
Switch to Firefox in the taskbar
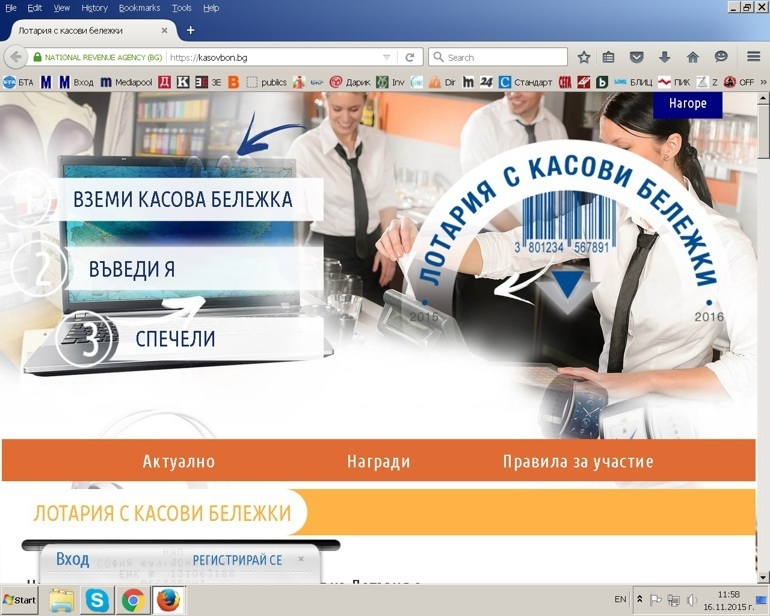tap(168, 600)
